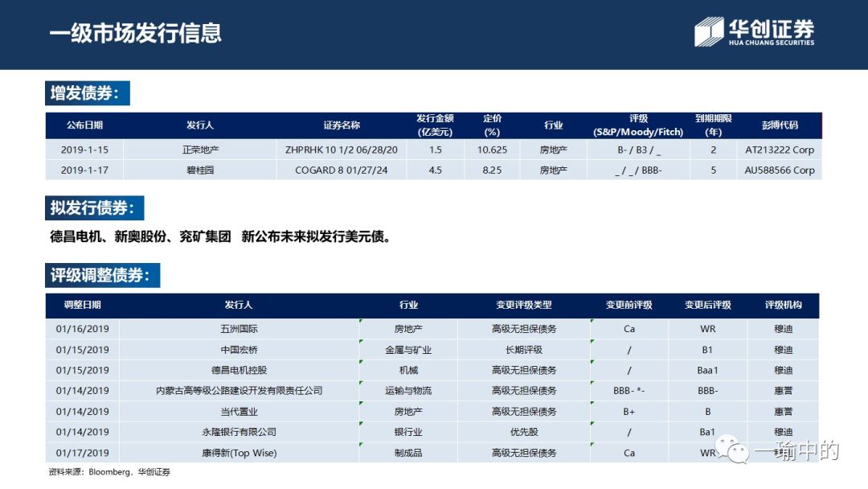868x489 pixels.
Task: Click the 调整日期 column header
Action: click(83, 305)
